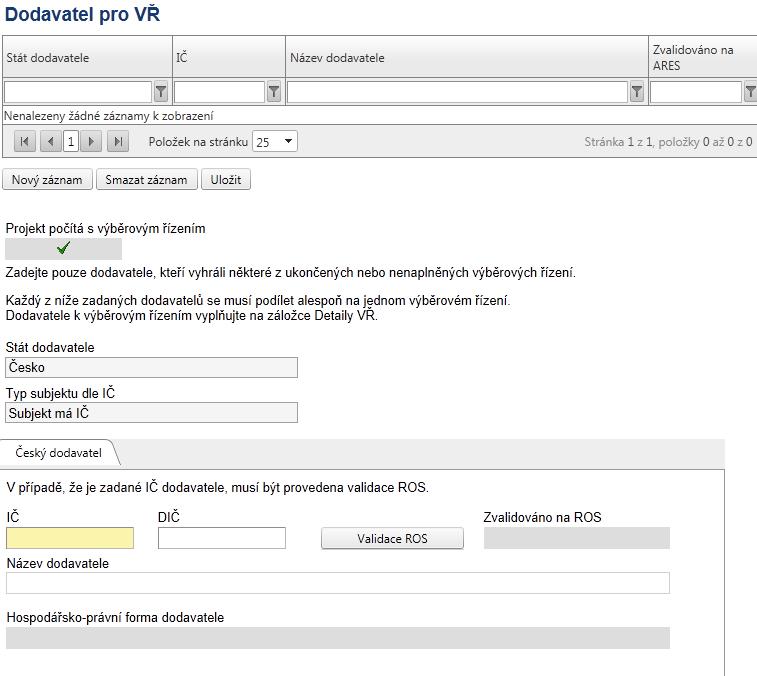Click Uložit button

click(226, 180)
